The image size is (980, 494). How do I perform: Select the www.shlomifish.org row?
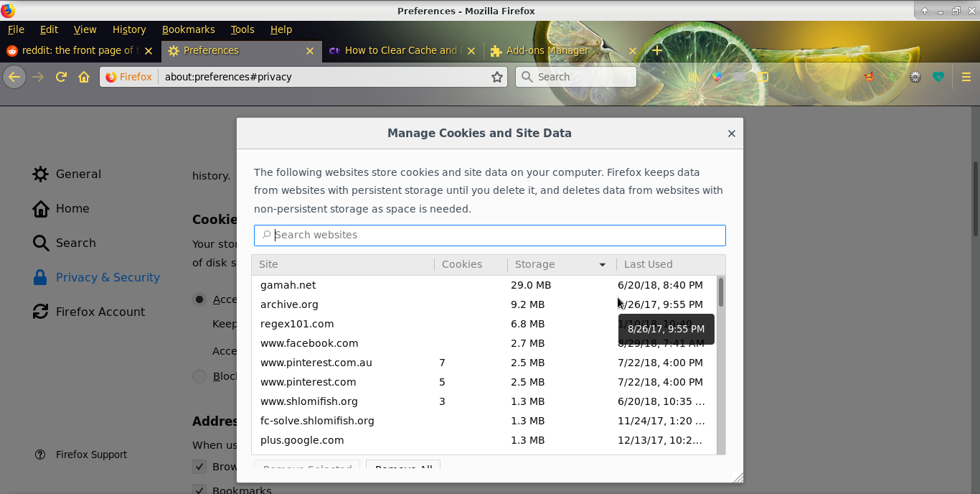[x=484, y=401]
